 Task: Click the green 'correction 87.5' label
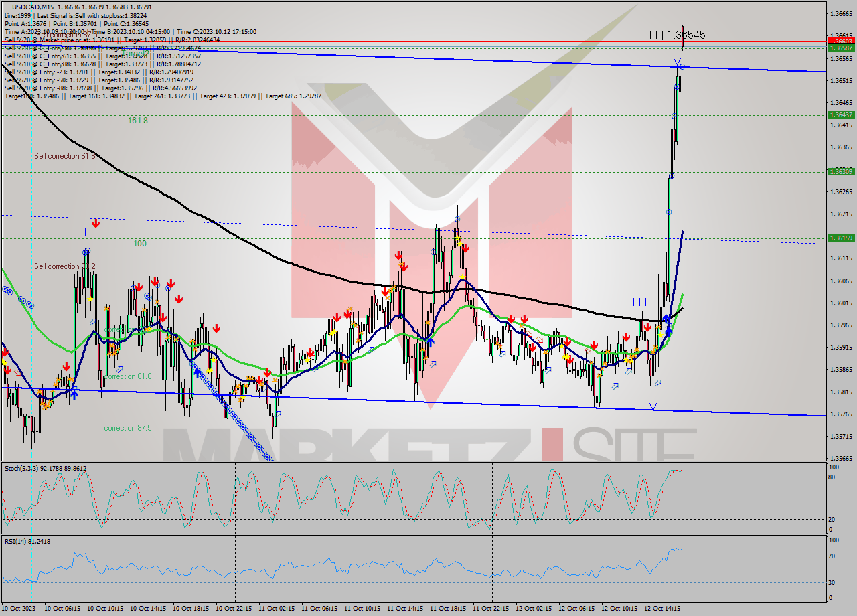(127, 428)
